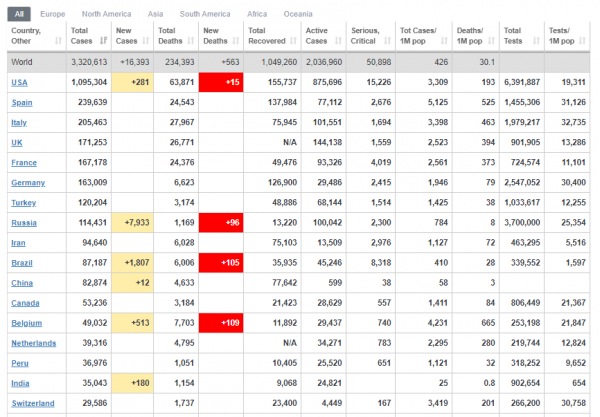Sort by Total Deaths column arrow icon

coord(191,41)
